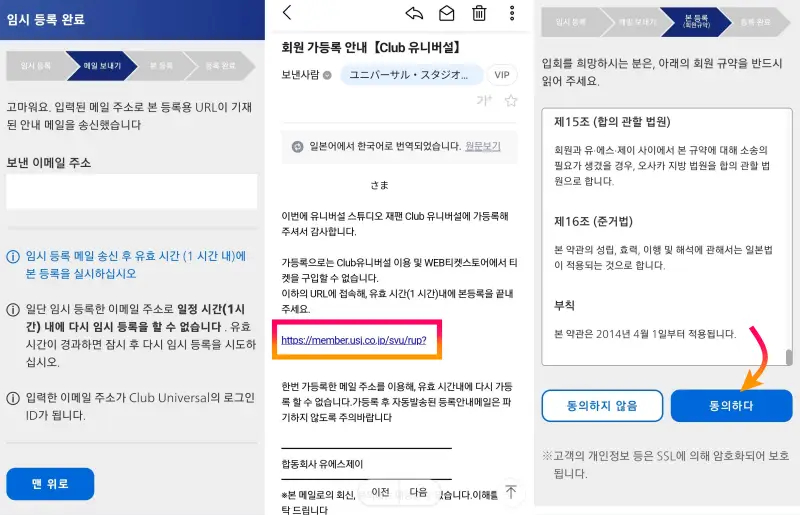This screenshot has height=515, width=800.
Task: Tap the info icon beside 일단 임시 등록한 이메일 notice
Action: point(13,309)
